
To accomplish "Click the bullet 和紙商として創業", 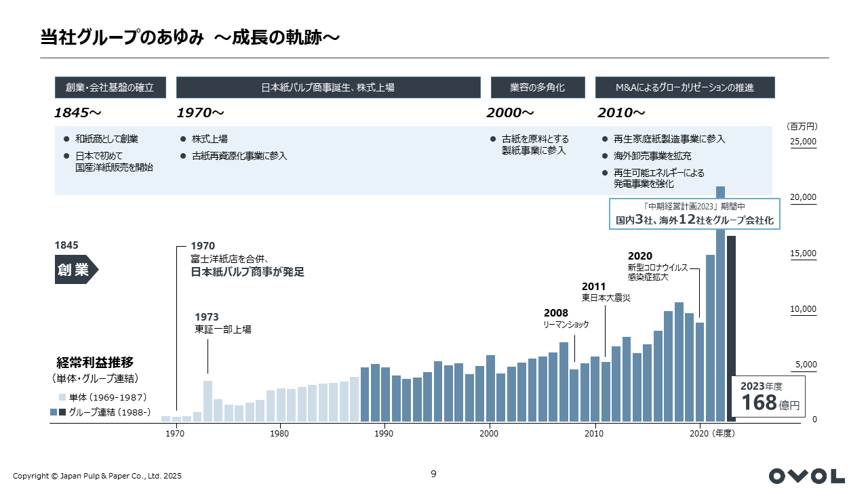I will point(101,139).
